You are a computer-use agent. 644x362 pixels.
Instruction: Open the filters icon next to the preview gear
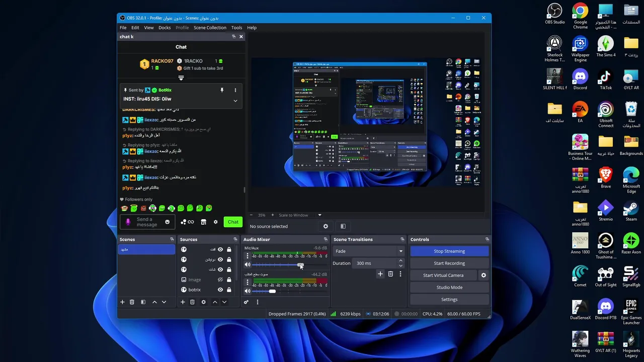tap(343, 226)
